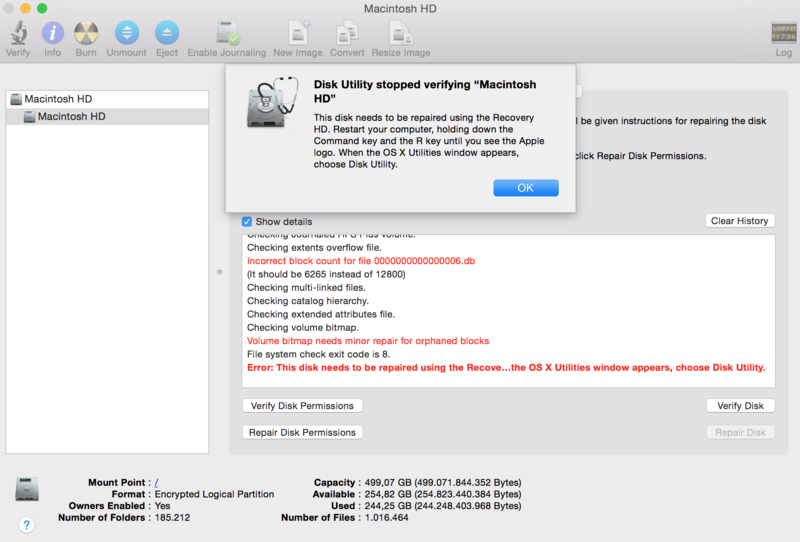800x542 pixels.
Task: Click the bold red Error log line
Action: coord(506,367)
